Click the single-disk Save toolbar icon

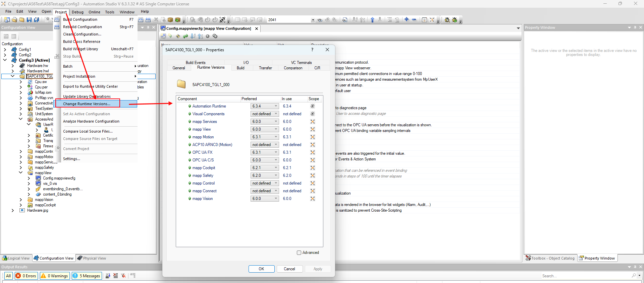pos(29,20)
